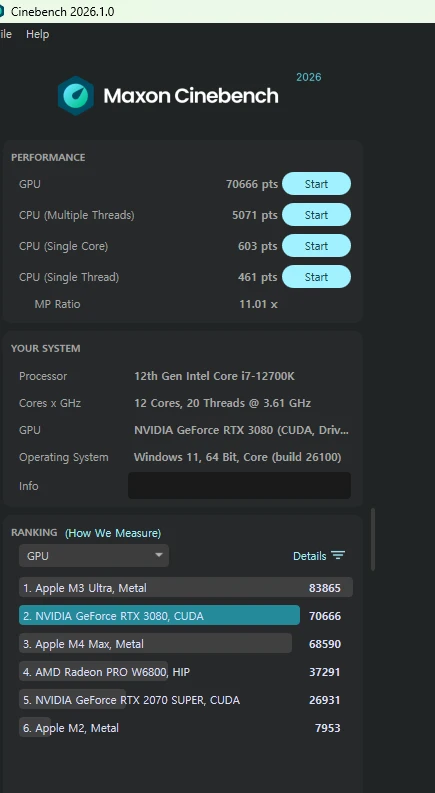
Task: Open the File menu
Action: click(x=6, y=34)
